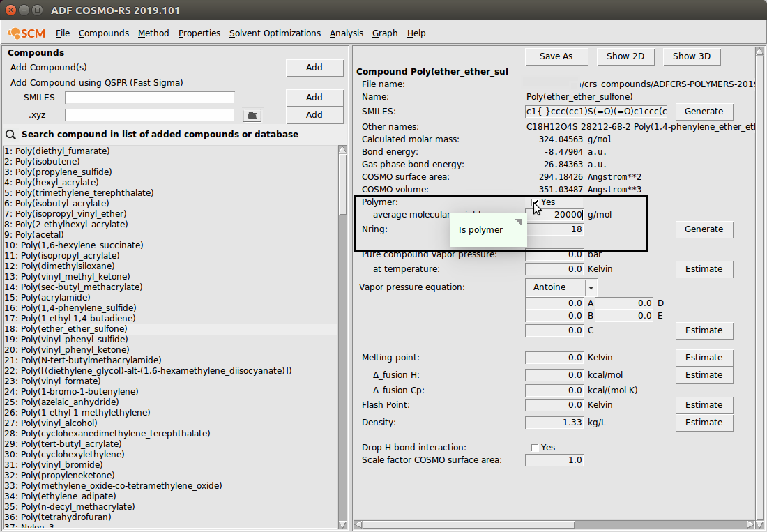
Task: Click the SMILES input field under Compounds
Action: (149, 98)
